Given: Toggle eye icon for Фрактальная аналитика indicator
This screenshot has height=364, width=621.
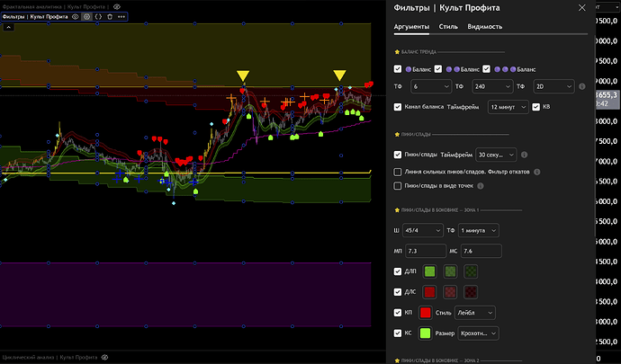Looking at the screenshot, I should 117,5.
